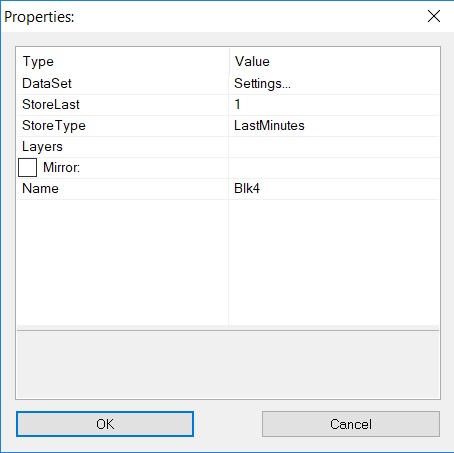Toggle the Mirror checkbox
Image resolution: width=454 pixels, height=453 pixels.
[x=27, y=167]
